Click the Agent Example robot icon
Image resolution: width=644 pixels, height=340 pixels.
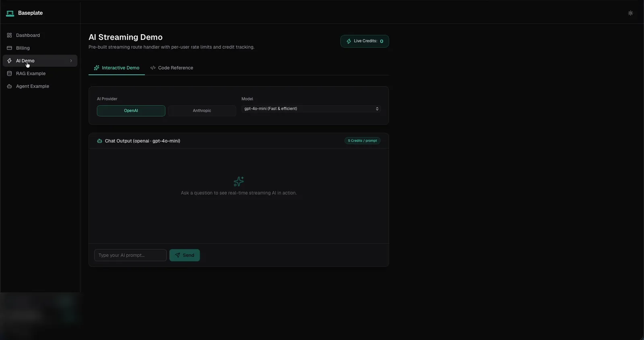pyautogui.click(x=9, y=86)
